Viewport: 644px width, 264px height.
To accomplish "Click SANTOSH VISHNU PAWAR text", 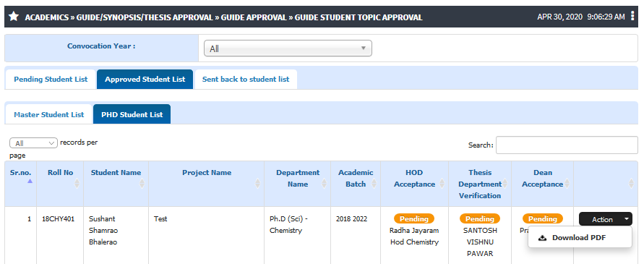I will point(480,242).
